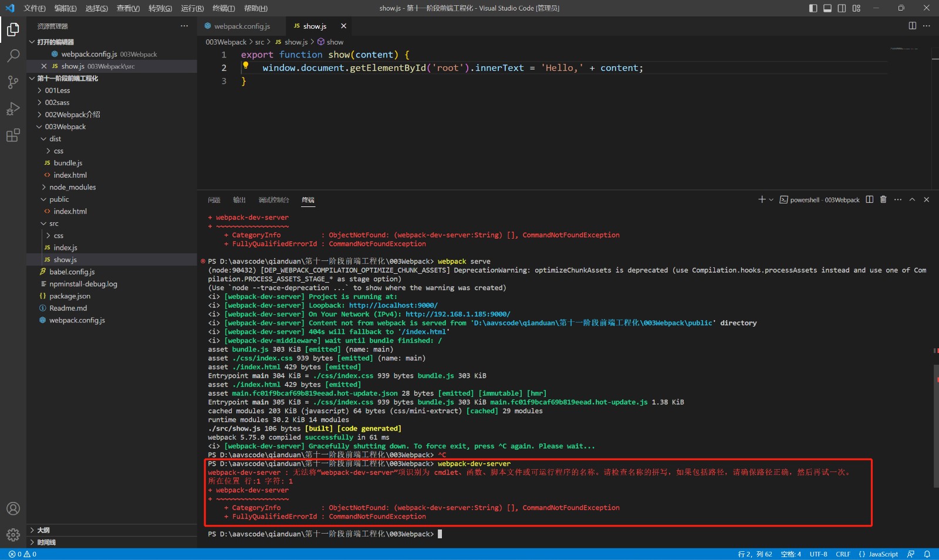939x560 pixels.
Task: Open the Accounts menu icon
Action: point(13,508)
